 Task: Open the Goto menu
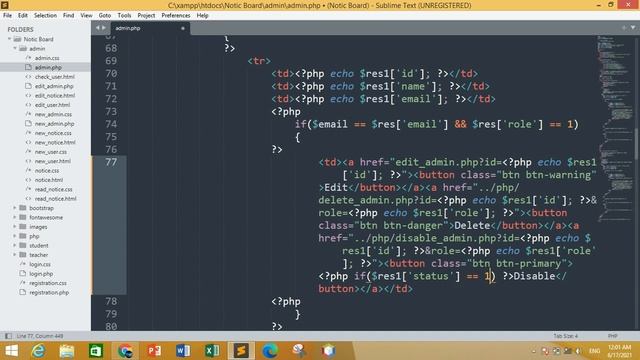pos(105,15)
